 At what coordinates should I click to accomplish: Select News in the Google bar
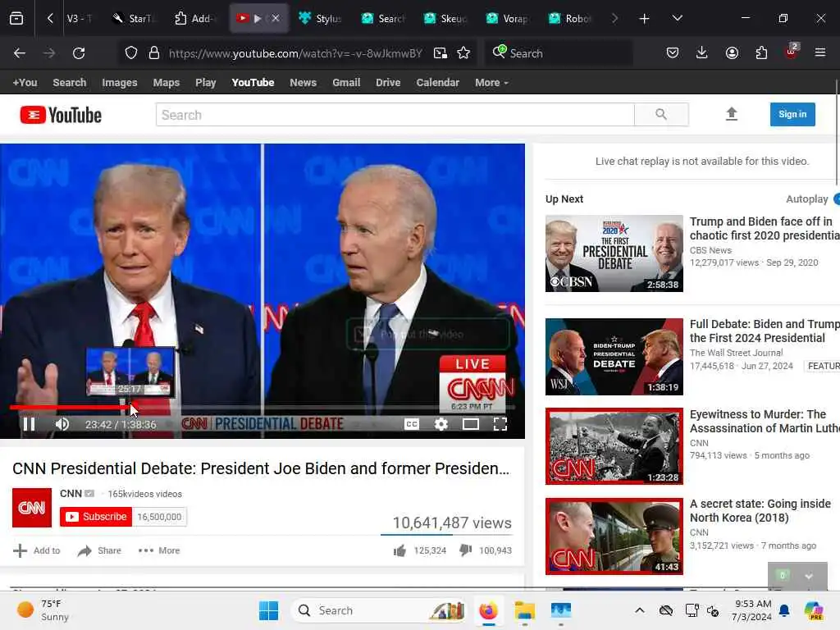click(x=304, y=83)
